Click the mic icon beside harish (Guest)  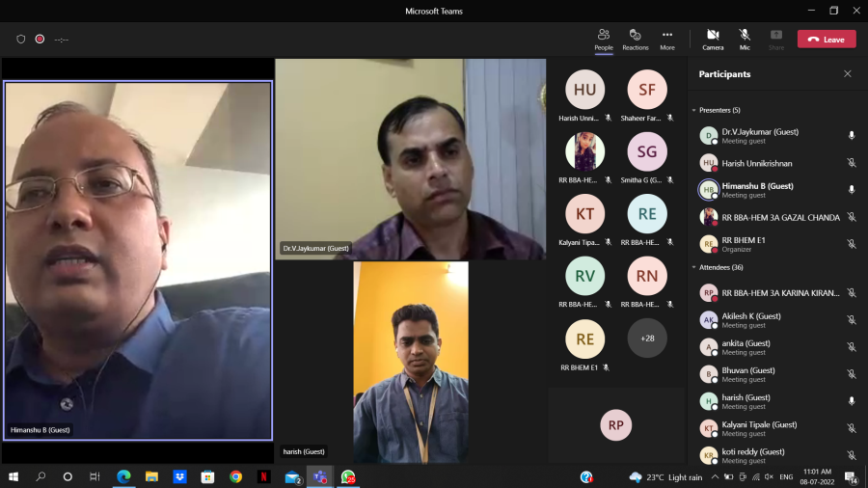(x=851, y=401)
